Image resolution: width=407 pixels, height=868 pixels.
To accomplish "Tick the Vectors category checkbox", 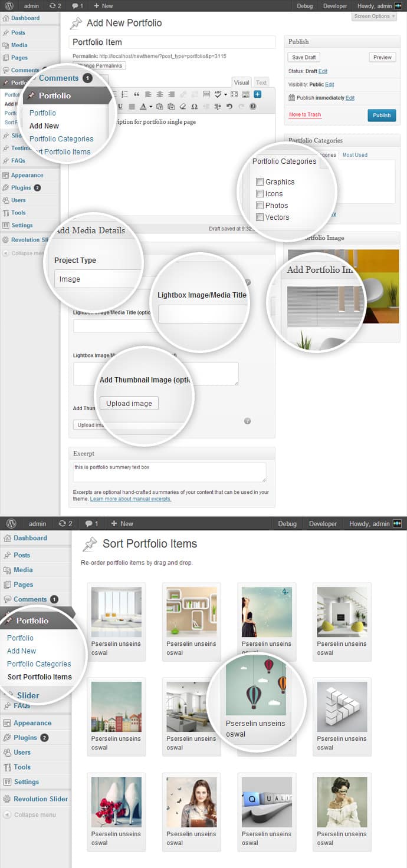I will [260, 217].
